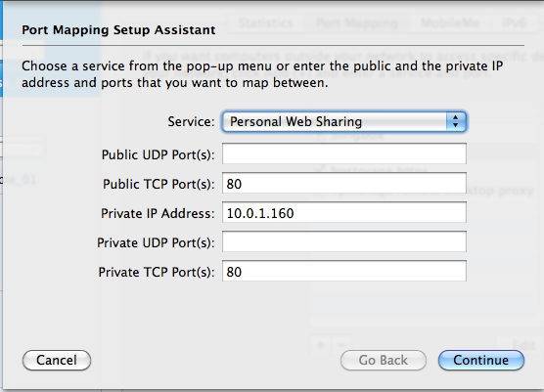The height and width of the screenshot is (392, 544).
Task: Cancel the Port Mapping Setup Assistant
Action: pos(57,360)
